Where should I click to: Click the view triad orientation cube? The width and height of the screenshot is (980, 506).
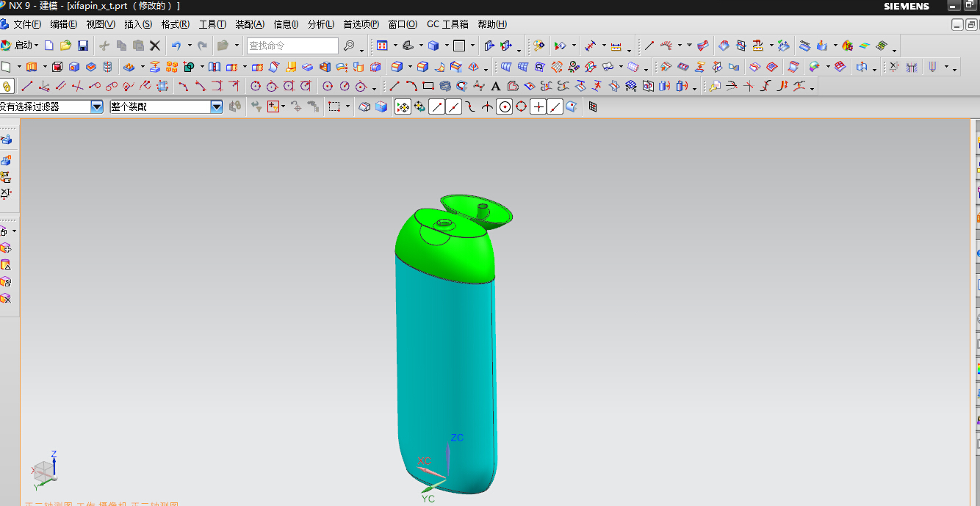point(44,470)
